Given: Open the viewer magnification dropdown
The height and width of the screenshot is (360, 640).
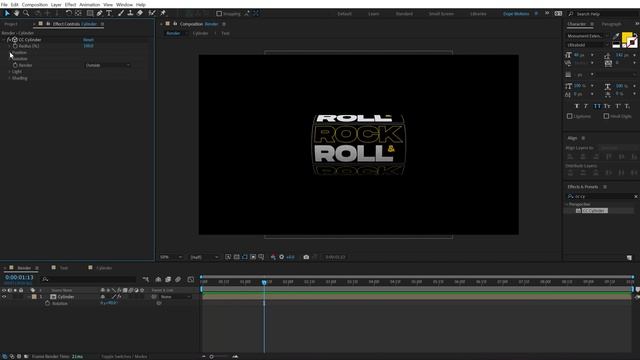Looking at the screenshot, I should click(171, 257).
